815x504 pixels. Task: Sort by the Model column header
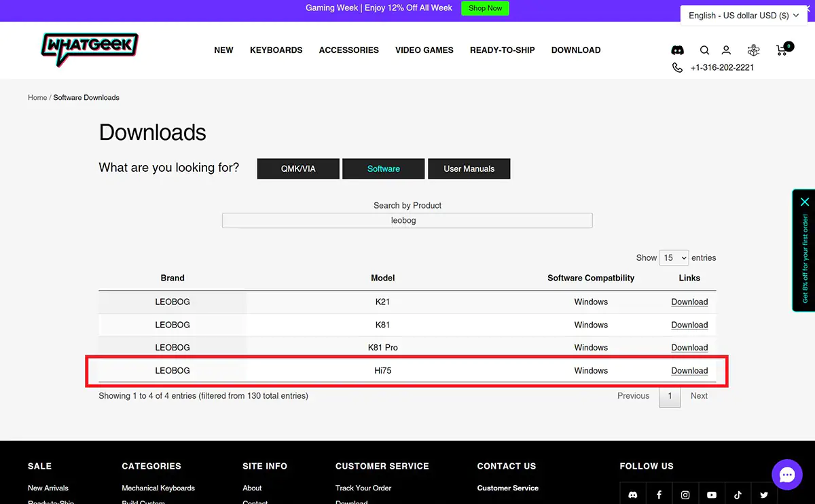click(383, 278)
